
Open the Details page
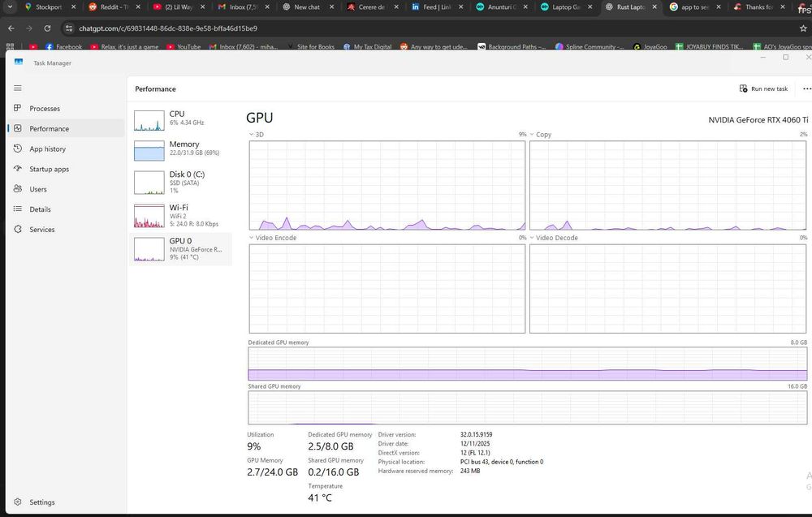(x=65, y=209)
